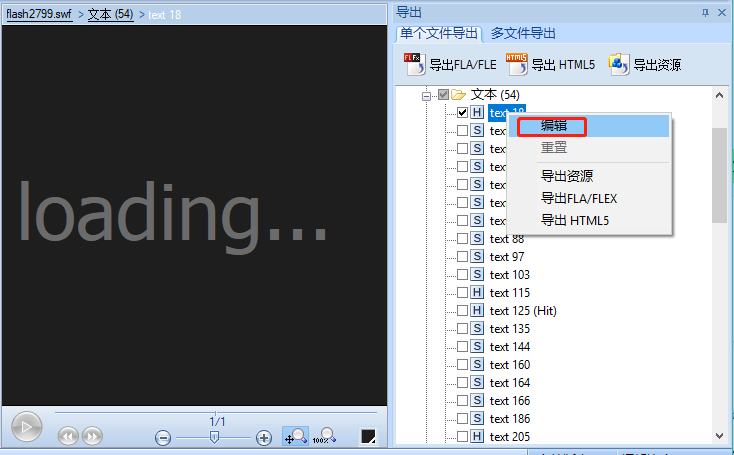Viewport: 734px width, 455px height.
Task: Click the zoom out minus icon
Action: 163,437
